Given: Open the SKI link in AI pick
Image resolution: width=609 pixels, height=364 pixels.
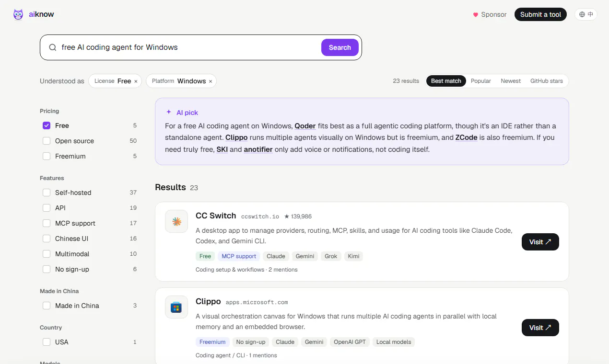Looking at the screenshot, I should (222, 149).
